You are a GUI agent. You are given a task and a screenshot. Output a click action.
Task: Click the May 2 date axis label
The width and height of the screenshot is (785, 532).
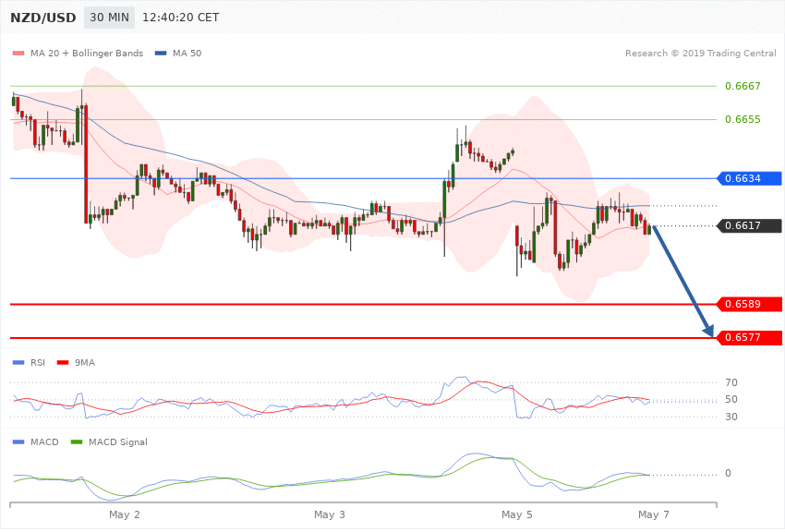(124, 514)
